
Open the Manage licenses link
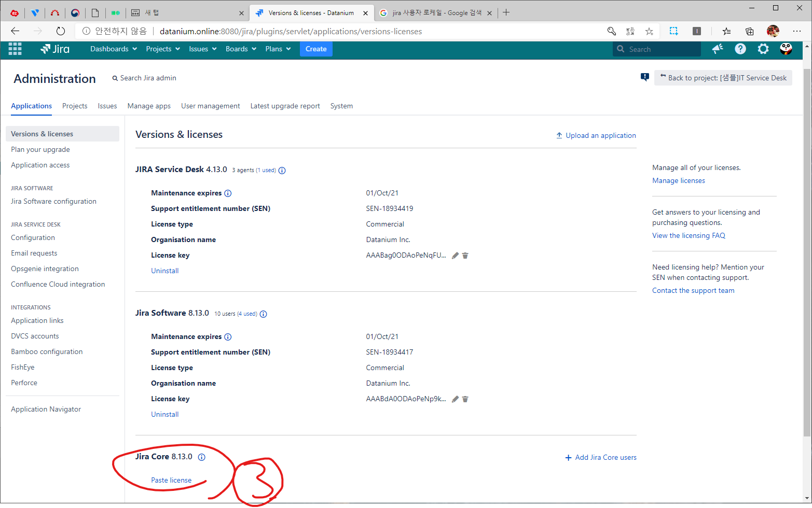click(679, 180)
